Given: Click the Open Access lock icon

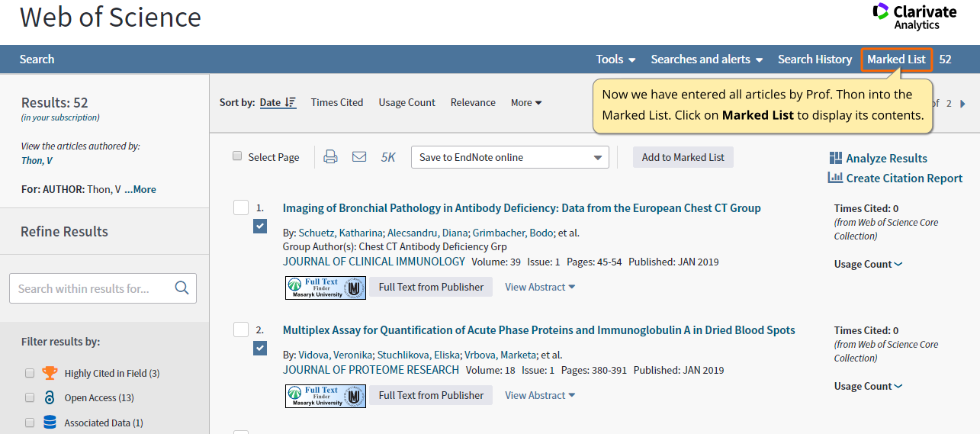Looking at the screenshot, I should (x=50, y=397).
